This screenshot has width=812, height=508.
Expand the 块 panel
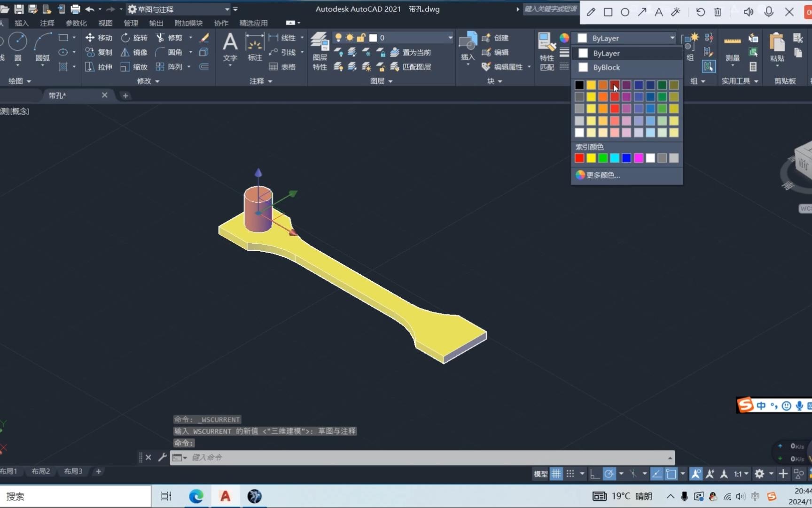tap(495, 81)
